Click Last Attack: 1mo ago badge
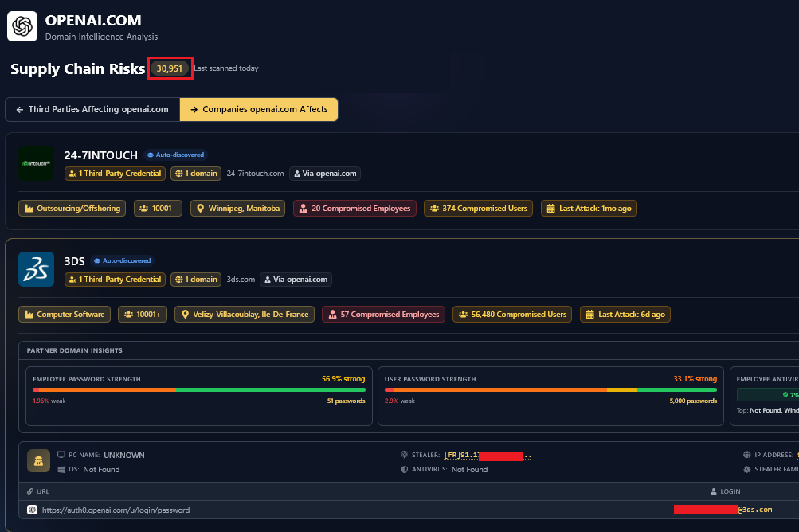Screen dimensions: 799x532 [589, 209]
